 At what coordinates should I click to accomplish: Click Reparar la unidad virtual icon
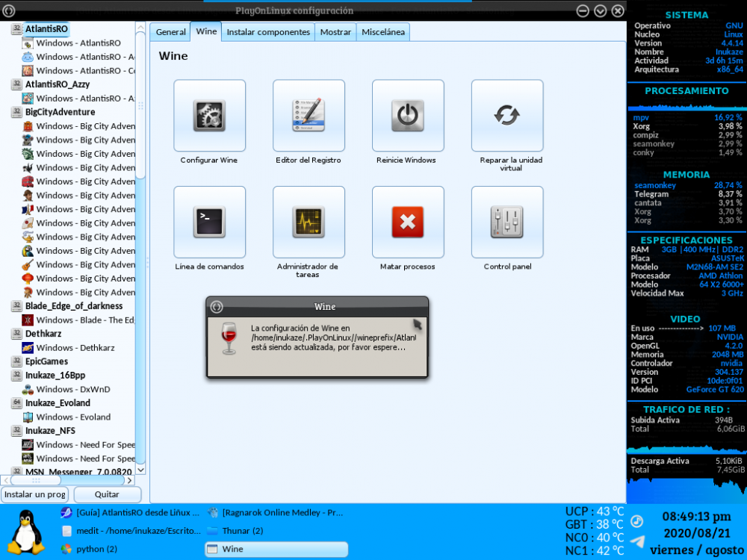pyautogui.click(x=507, y=116)
